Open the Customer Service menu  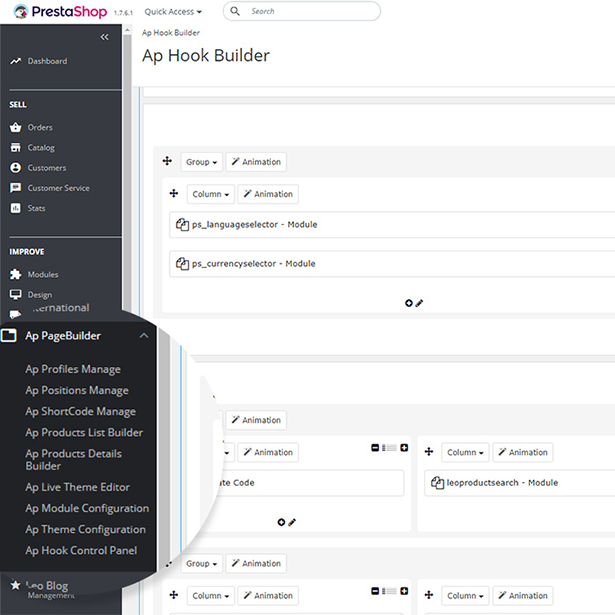[x=58, y=188]
